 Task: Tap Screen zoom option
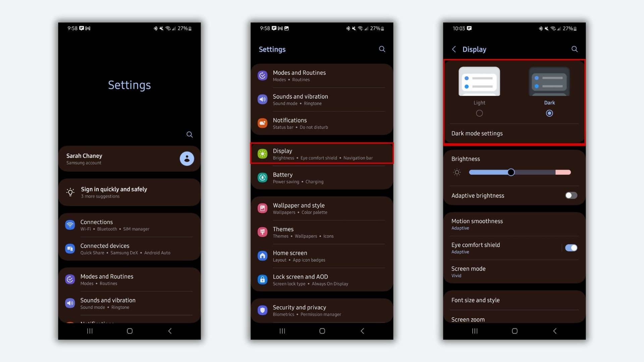[515, 319]
